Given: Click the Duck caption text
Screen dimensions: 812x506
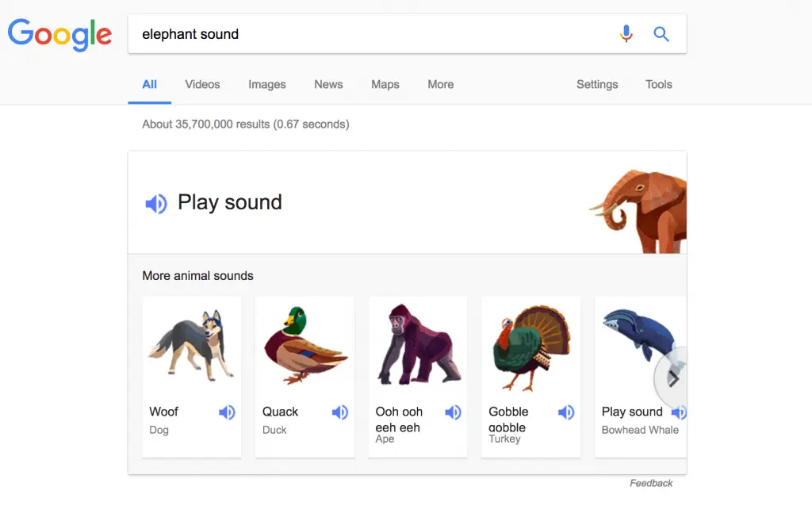Looking at the screenshot, I should point(274,430).
